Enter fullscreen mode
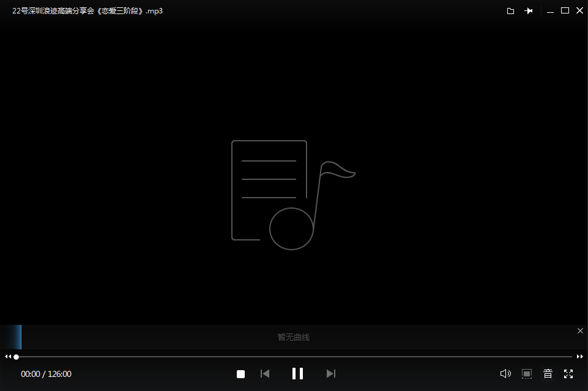Image resolution: width=588 pixels, height=391 pixels. pos(568,374)
